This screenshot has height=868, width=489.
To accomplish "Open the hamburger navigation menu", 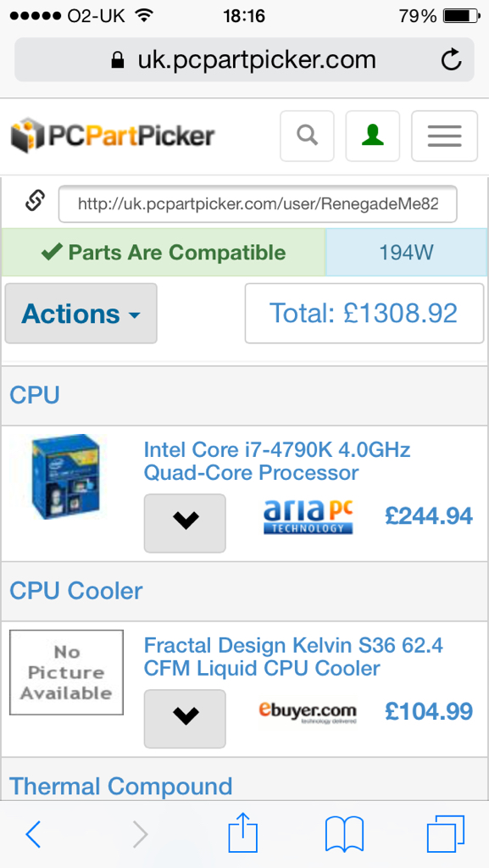I will (x=444, y=136).
